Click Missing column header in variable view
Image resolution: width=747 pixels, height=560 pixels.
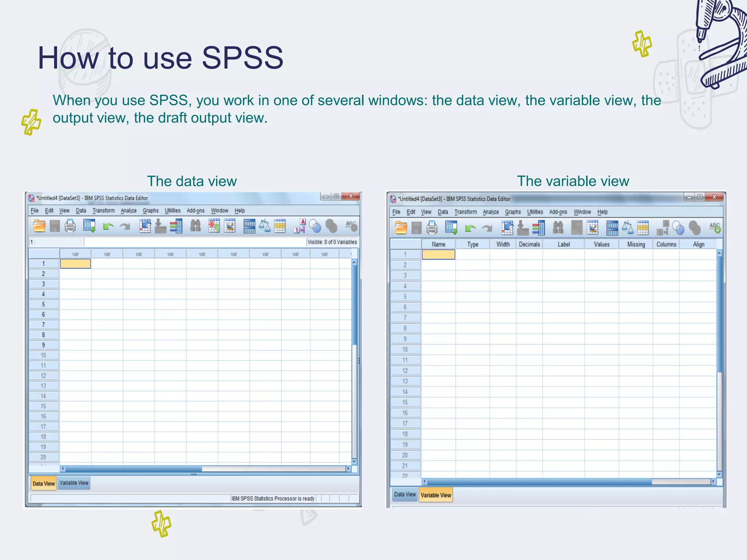(636, 244)
